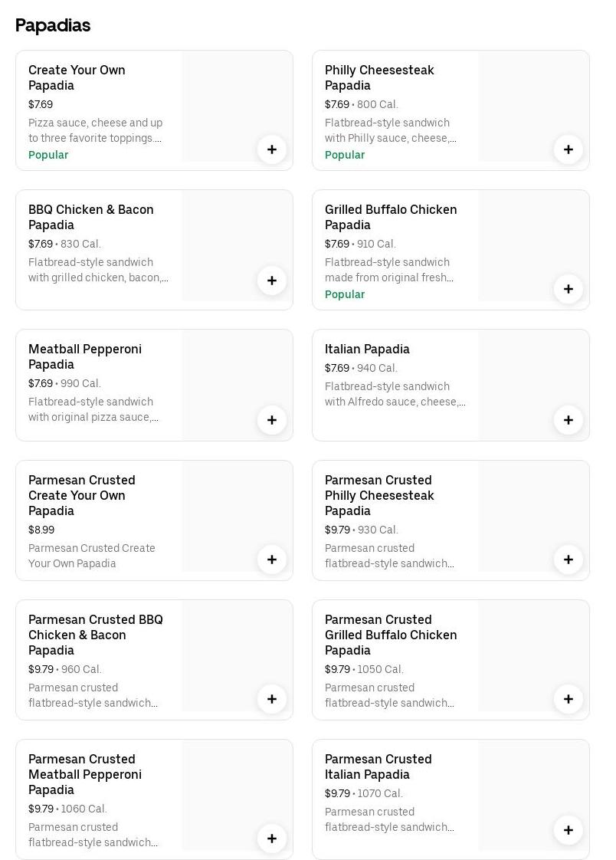
Task: Click plus for Parmesan Crusted Grilled Buffalo Chicken
Action: tap(568, 699)
